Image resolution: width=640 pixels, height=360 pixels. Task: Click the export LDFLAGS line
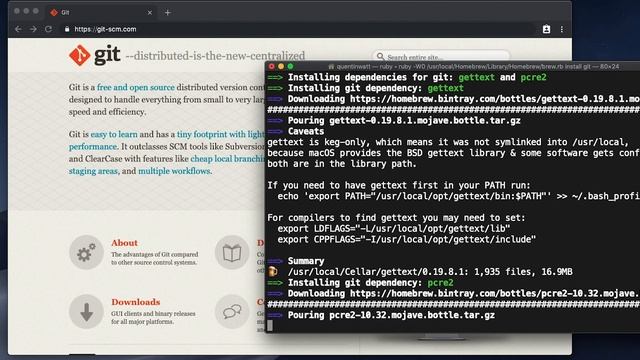[394, 229]
